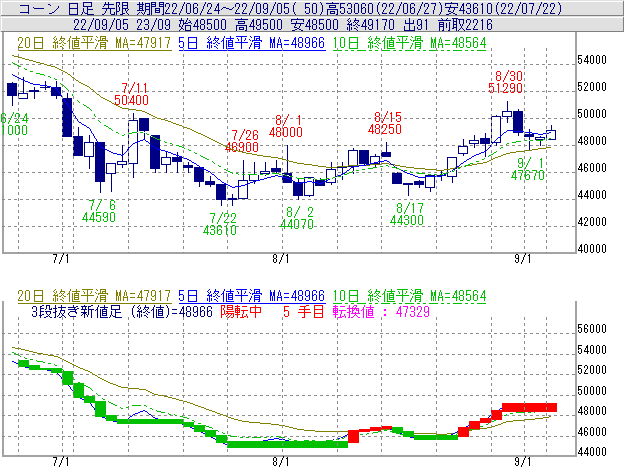Click the 3段抜き新値足 (終値)=48966 label

point(122,311)
